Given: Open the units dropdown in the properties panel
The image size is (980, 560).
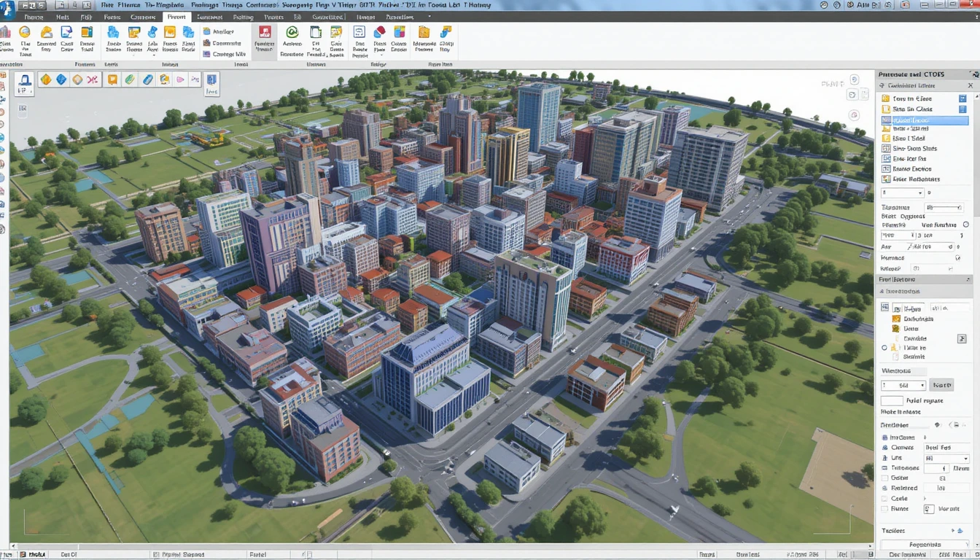Looking at the screenshot, I should click(946, 457).
